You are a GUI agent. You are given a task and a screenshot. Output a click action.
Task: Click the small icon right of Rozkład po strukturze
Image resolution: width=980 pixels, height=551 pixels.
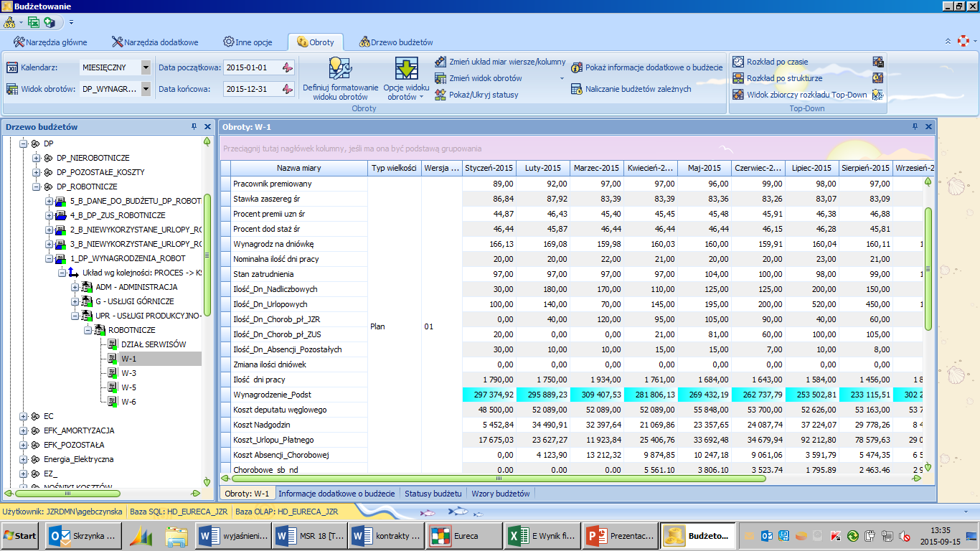point(877,78)
